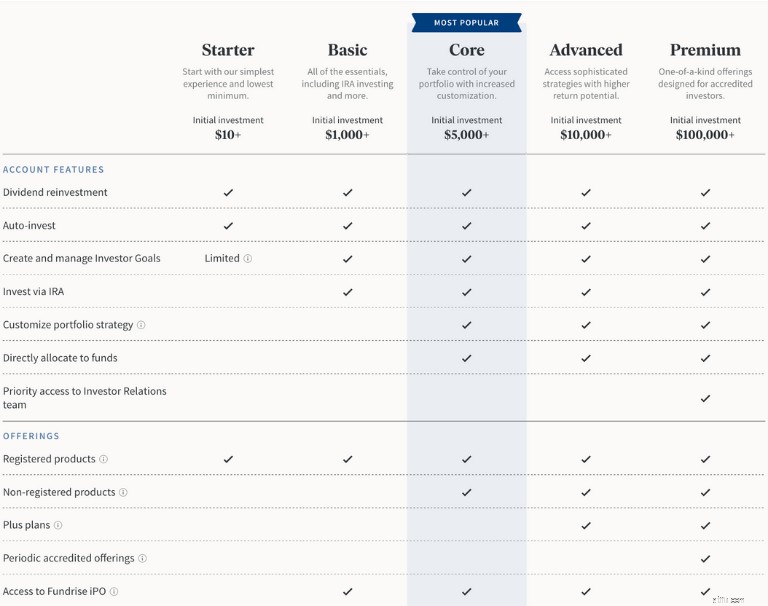The image size is (768, 606).
Task: Click info icon beside Access to Fundrise iPO
Action: pos(114,591)
